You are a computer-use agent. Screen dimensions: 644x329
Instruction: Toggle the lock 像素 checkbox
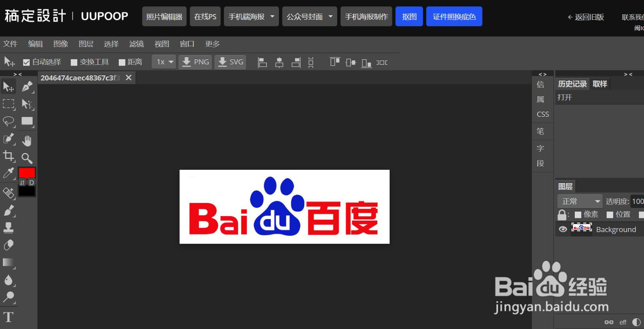pos(578,215)
